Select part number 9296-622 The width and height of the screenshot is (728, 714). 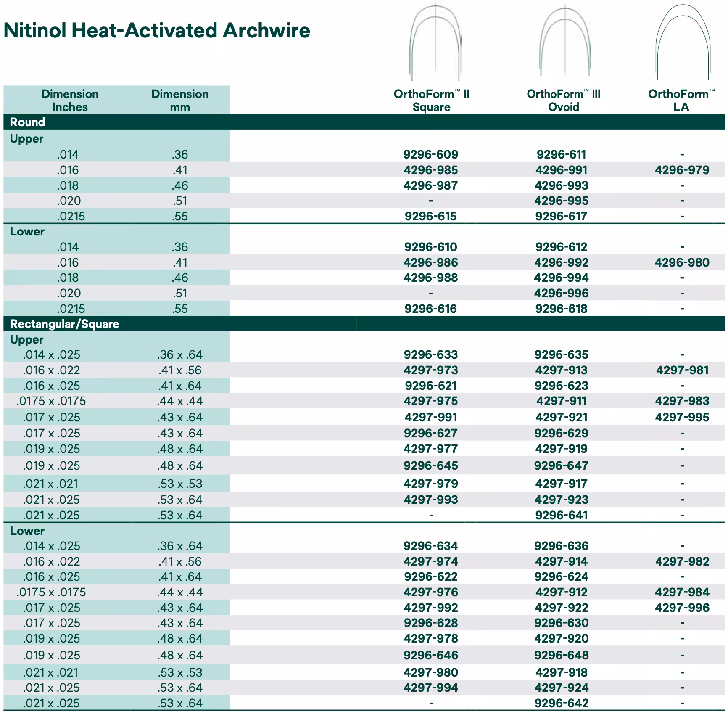tap(431, 576)
